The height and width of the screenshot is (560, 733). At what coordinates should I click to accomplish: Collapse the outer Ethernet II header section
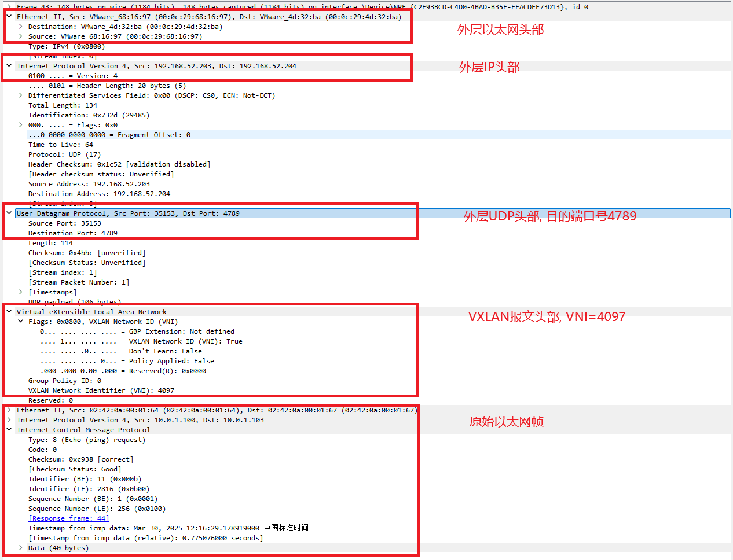click(x=9, y=17)
